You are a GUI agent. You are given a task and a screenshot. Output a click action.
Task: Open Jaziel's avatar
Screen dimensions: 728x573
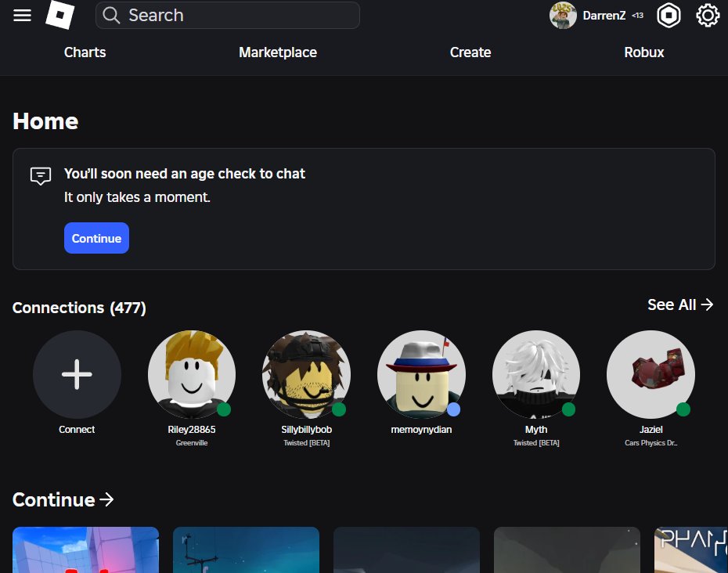[x=651, y=374]
